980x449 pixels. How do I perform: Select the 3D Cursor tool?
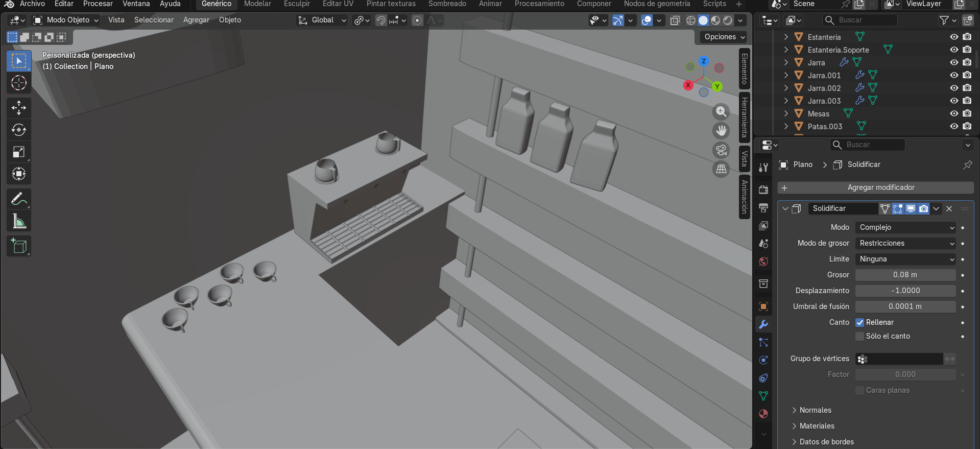pos(19,83)
